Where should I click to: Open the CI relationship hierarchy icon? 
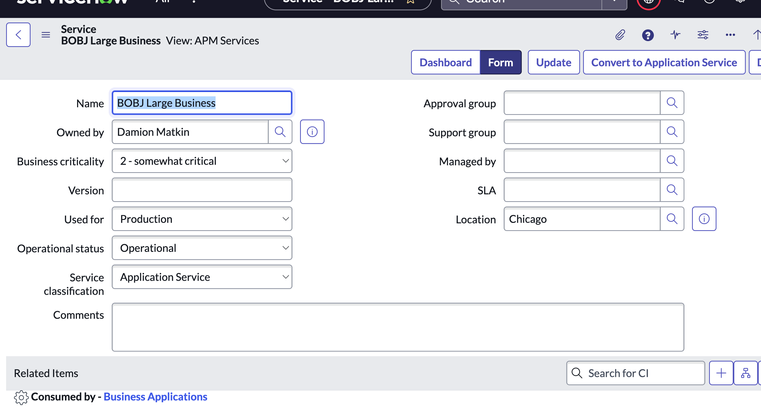745,373
